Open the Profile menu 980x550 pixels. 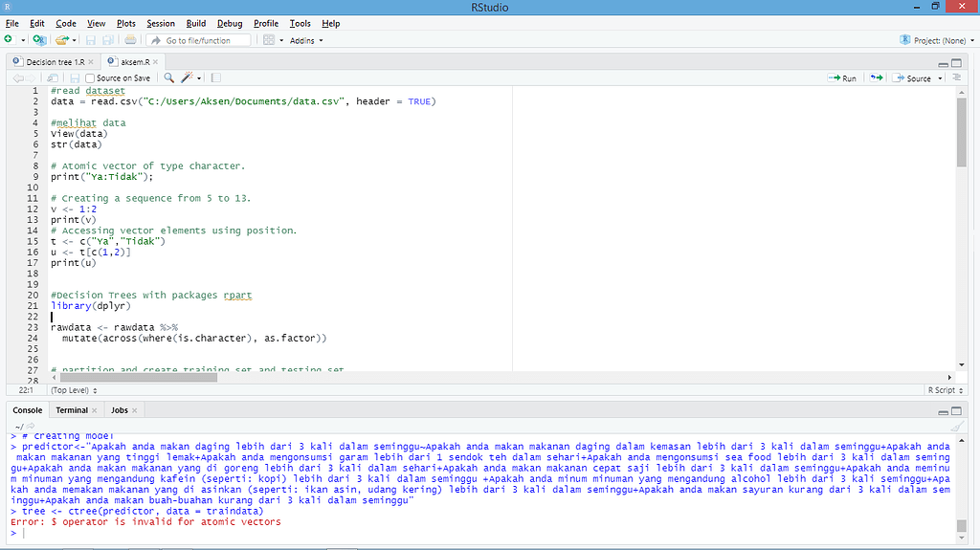point(266,23)
